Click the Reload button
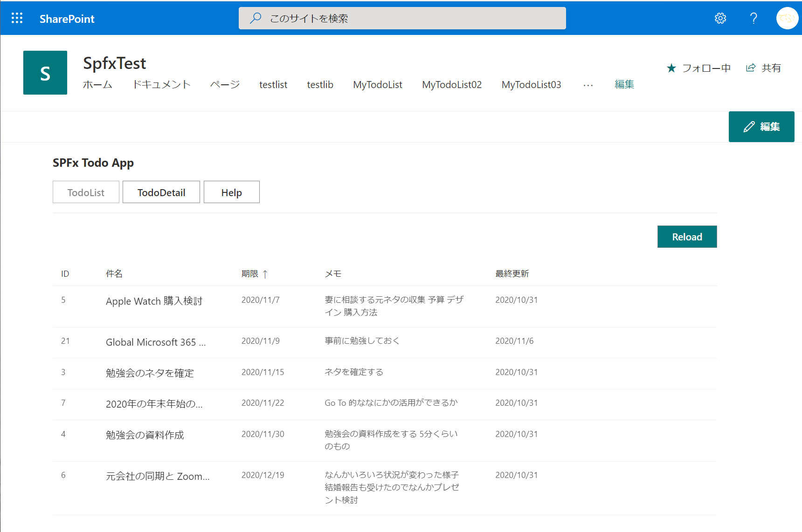This screenshot has height=532, width=802. pyautogui.click(x=687, y=237)
